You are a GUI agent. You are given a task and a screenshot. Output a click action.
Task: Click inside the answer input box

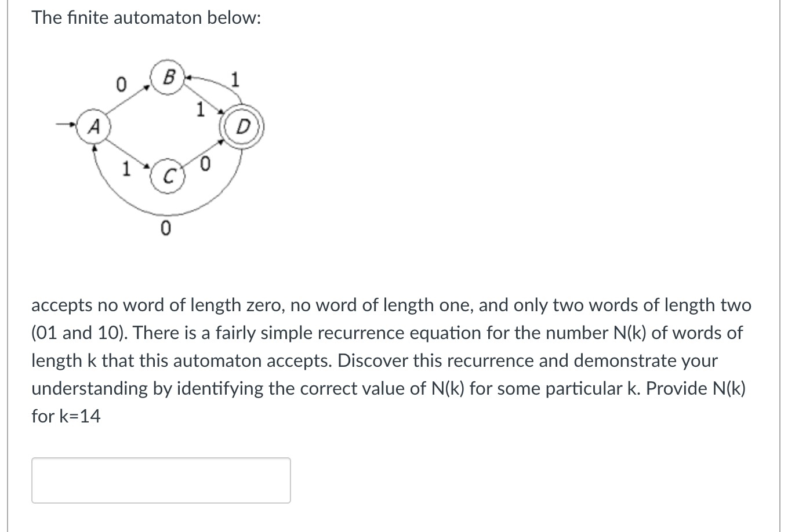(x=161, y=480)
